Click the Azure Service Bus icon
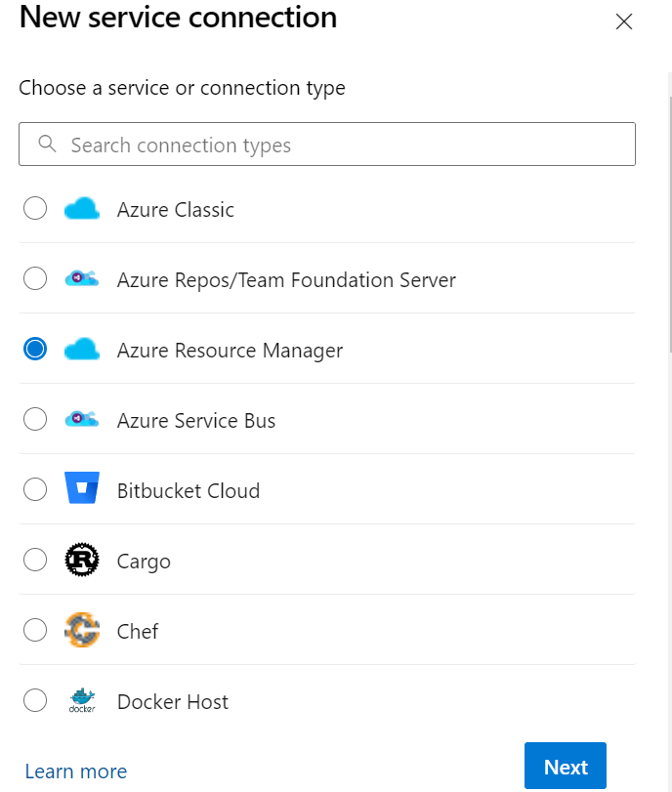The height and width of the screenshot is (792, 672). (82, 419)
